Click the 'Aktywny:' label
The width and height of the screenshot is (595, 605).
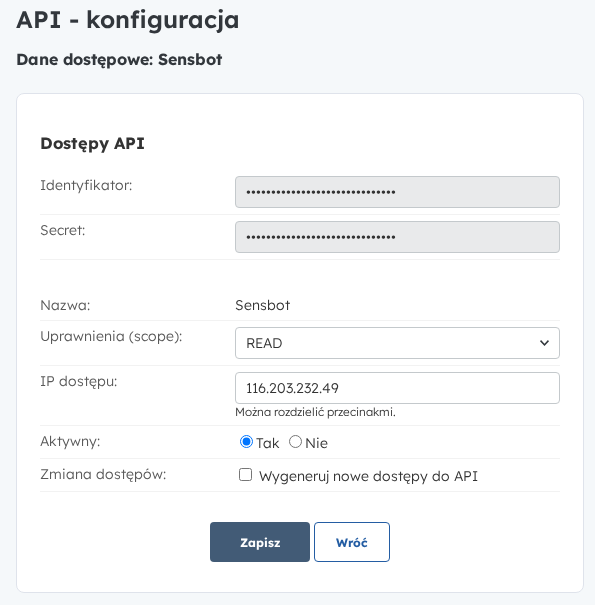point(70,441)
